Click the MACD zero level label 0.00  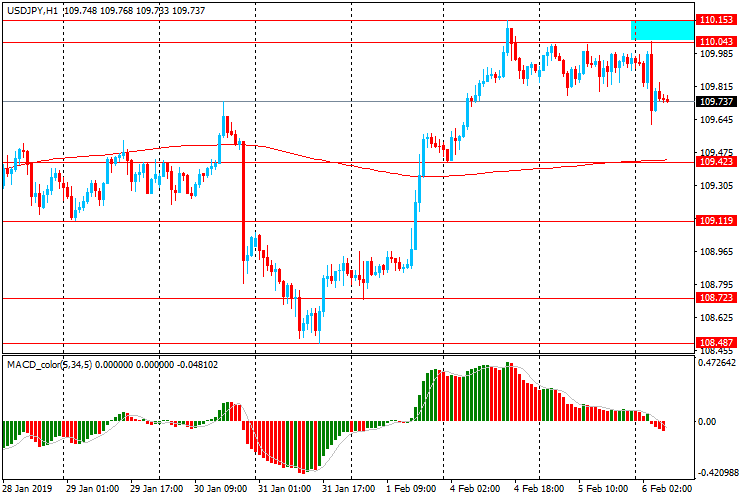coord(706,421)
